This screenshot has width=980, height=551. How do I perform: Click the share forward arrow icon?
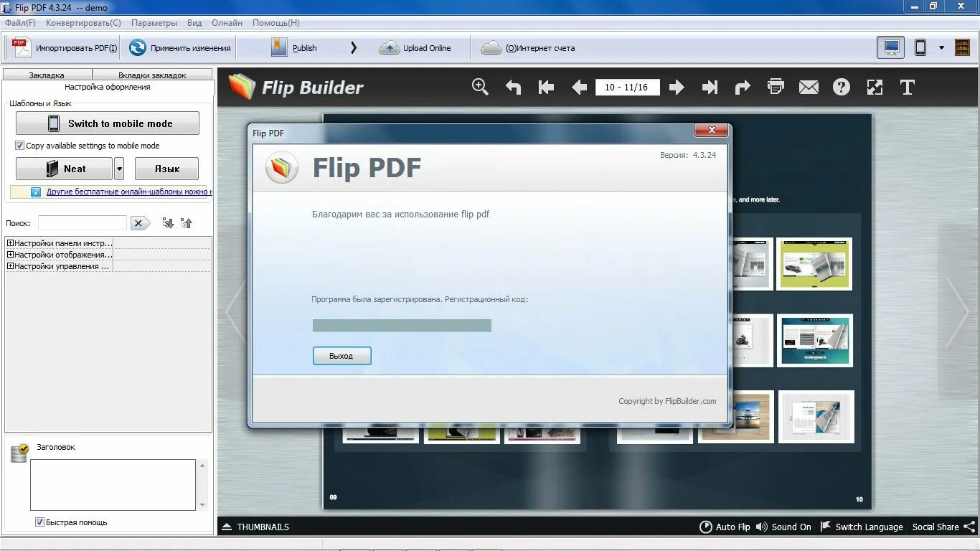(743, 88)
